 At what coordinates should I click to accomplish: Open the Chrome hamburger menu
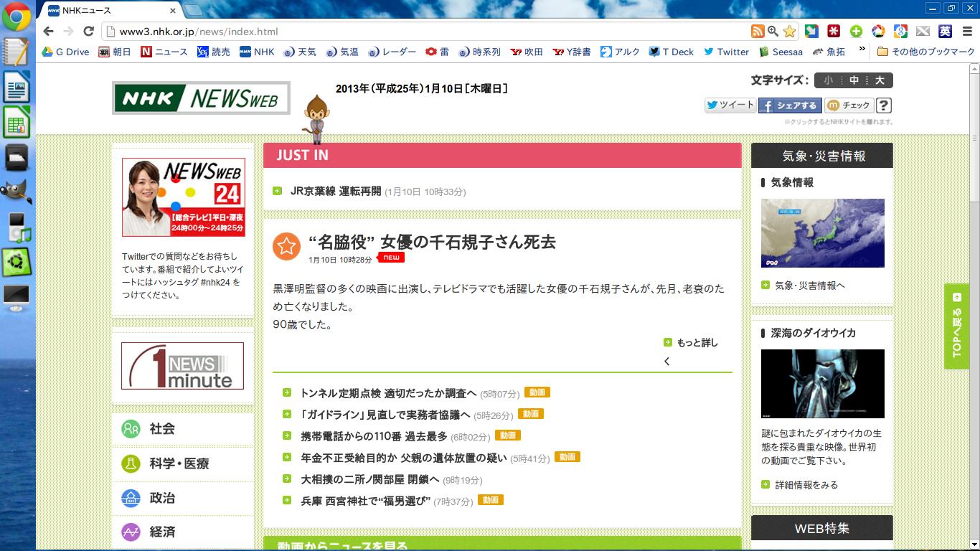(966, 31)
